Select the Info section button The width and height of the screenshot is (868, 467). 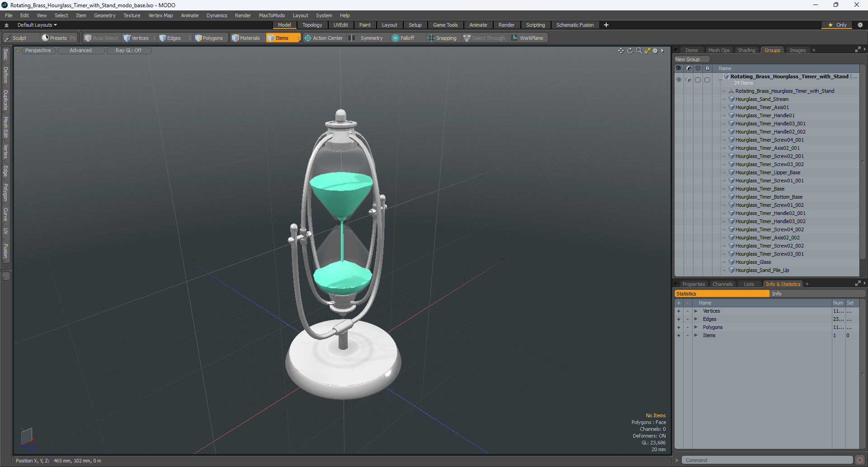(817, 294)
